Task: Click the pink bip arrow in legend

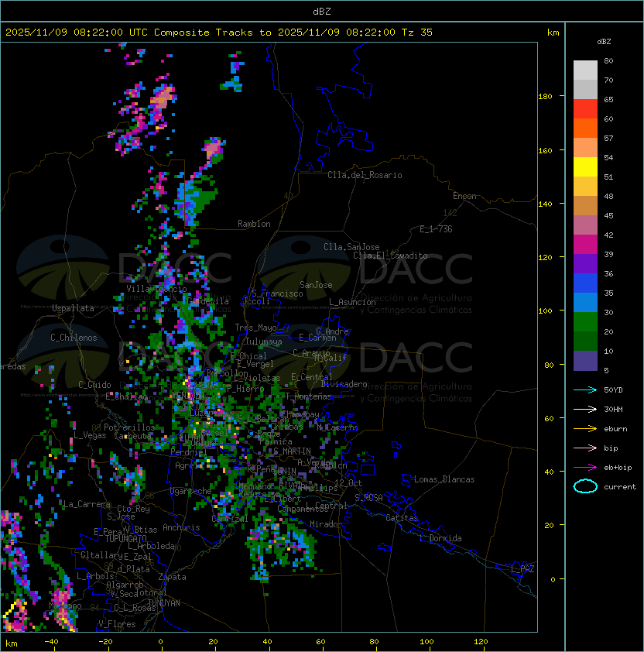Action: pos(585,448)
